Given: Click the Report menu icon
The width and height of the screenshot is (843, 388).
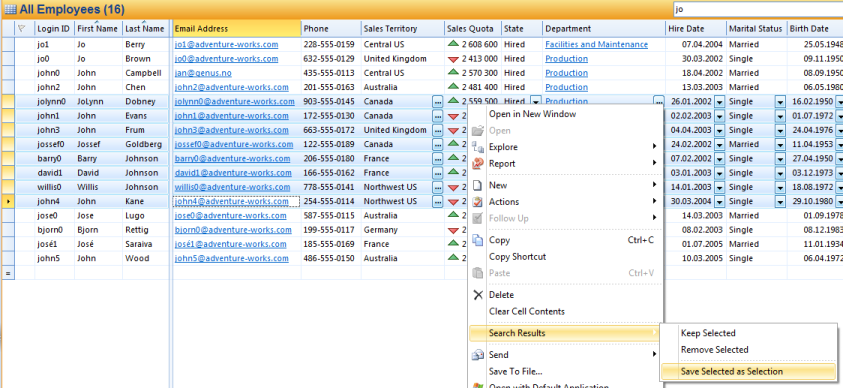Looking at the screenshot, I should 477,163.
